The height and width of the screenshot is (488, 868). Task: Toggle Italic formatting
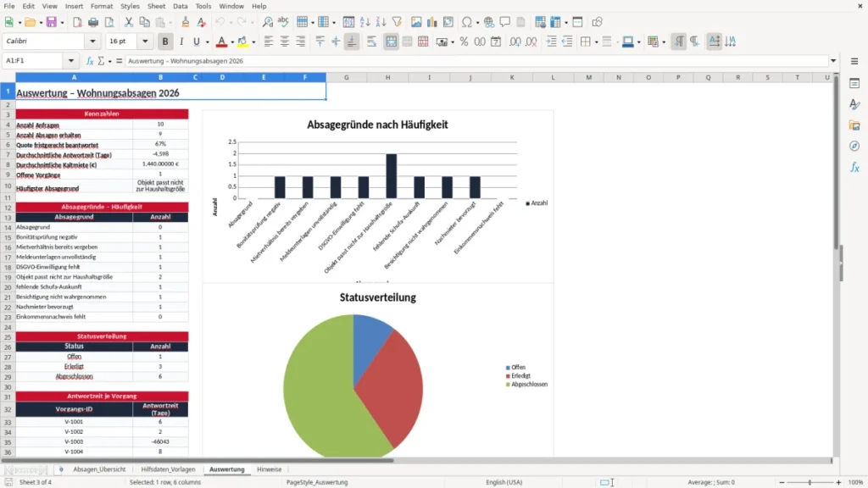pos(181,42)
